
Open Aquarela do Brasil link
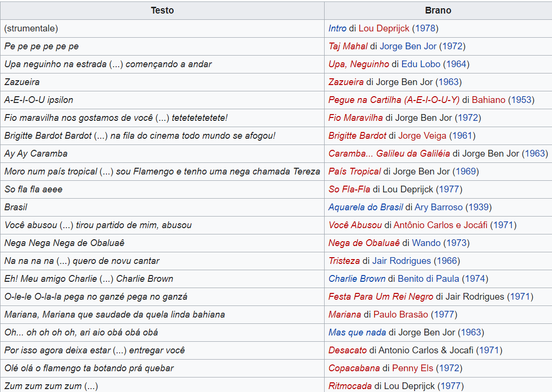pos(365,207)
